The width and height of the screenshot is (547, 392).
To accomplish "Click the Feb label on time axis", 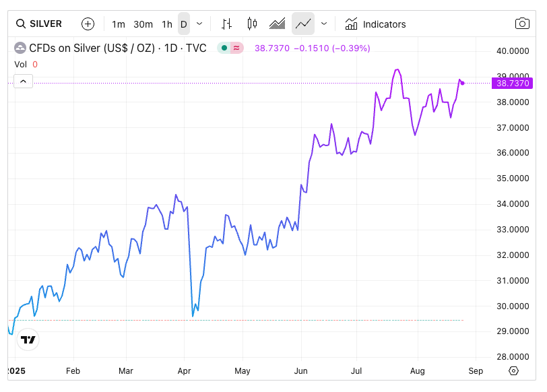I will pos(73,370).
